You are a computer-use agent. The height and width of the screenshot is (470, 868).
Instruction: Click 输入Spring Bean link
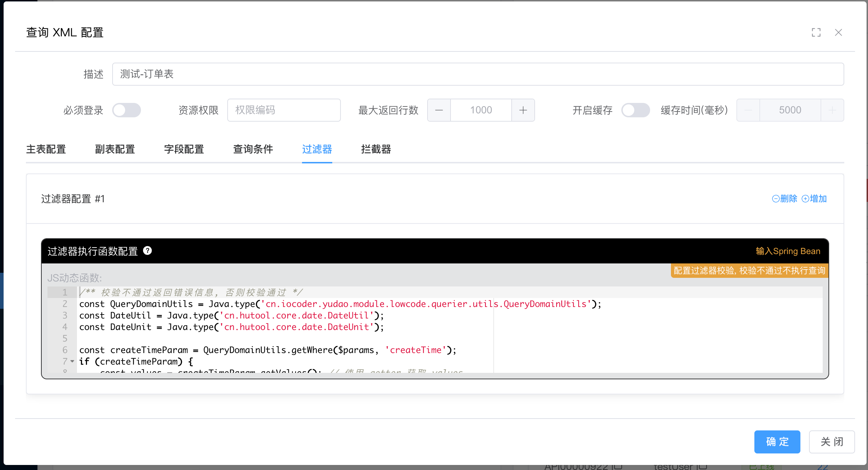click(x=788, y=251)
